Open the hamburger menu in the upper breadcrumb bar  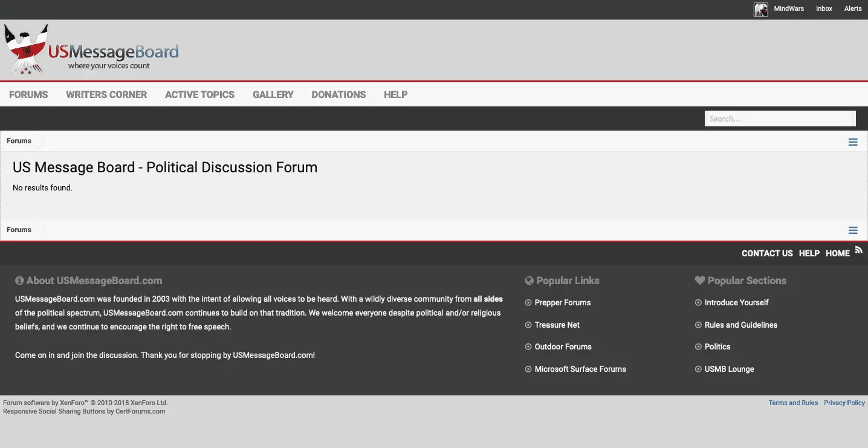853,142
